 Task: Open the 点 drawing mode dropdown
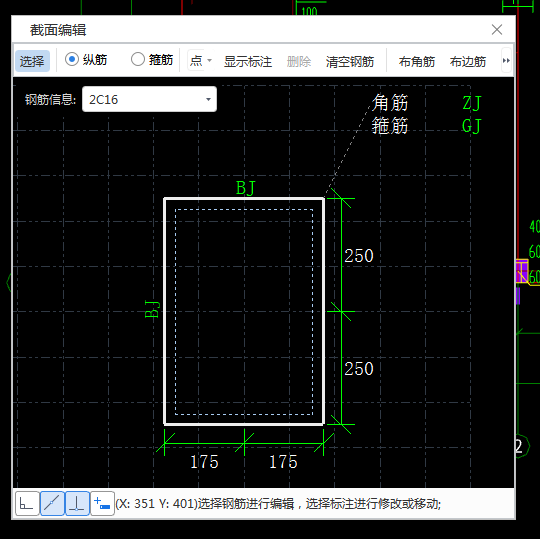pyautogui.click(x=200, y=61)
